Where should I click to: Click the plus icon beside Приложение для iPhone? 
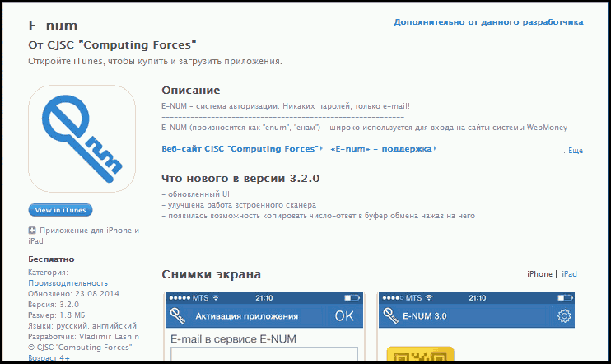click(x=32, y=231)
